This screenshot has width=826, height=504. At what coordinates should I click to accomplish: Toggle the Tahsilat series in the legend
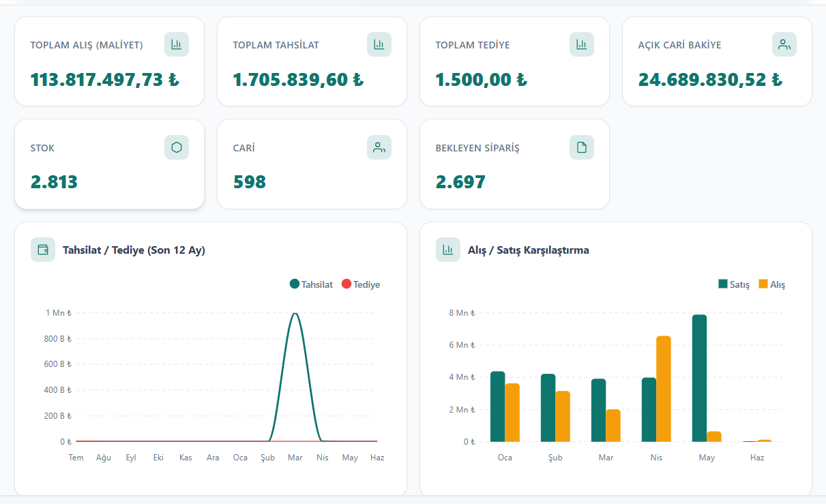pyautogui.click(x=312, y=284)
